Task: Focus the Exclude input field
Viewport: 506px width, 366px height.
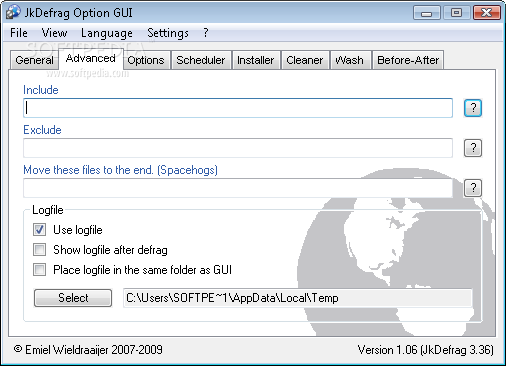Action: pos(238,148)
